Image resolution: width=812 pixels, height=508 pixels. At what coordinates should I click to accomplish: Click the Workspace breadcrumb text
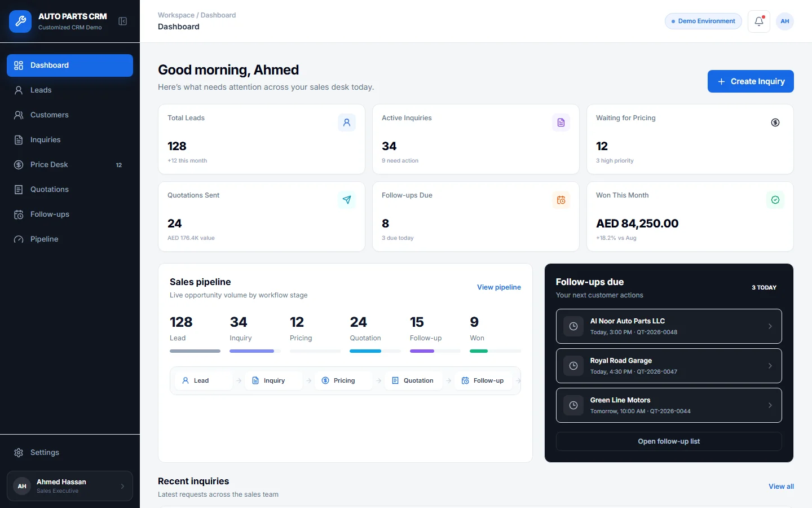(x=176, y=15)
